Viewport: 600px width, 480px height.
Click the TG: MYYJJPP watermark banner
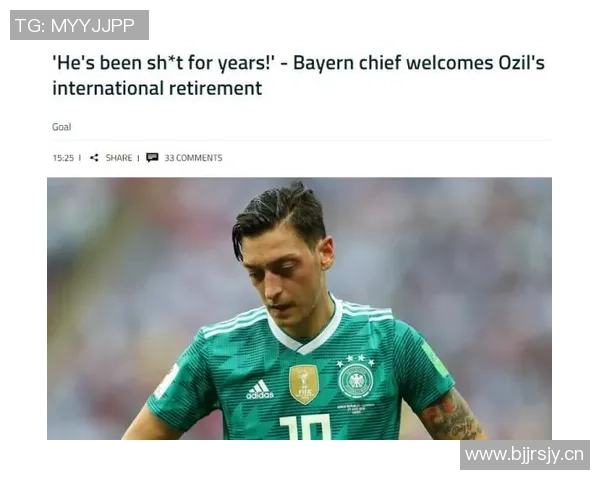[79, 25]
